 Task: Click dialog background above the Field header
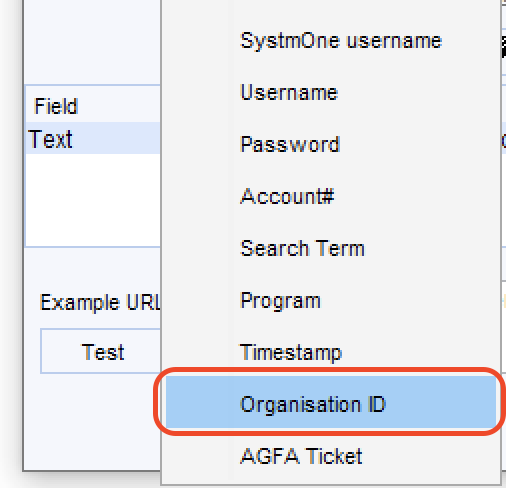click(x=92, y=42)
